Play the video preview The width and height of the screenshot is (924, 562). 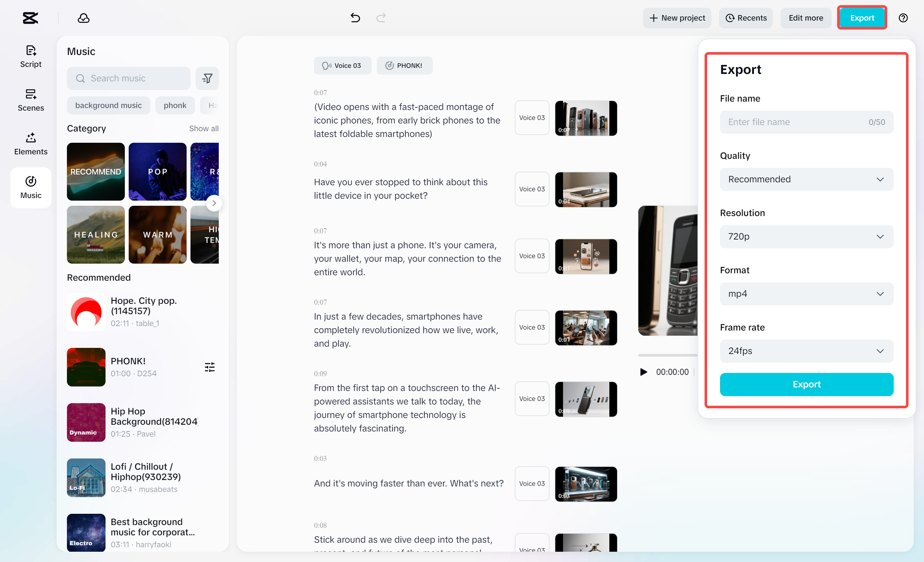coord(643,372)
